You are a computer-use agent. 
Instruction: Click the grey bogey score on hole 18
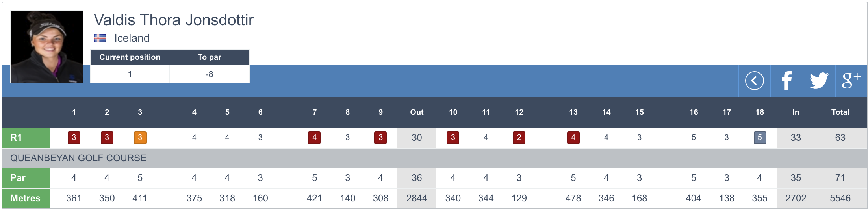click(x=759, y=138)
